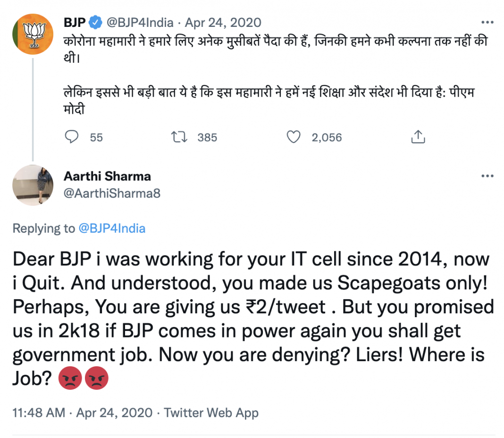Image resolution: width=504 pixels, height=438 pixels.
Task: Click the Apr 24, 2020 date on BJP tweet
Action: (x=223, y=22)
